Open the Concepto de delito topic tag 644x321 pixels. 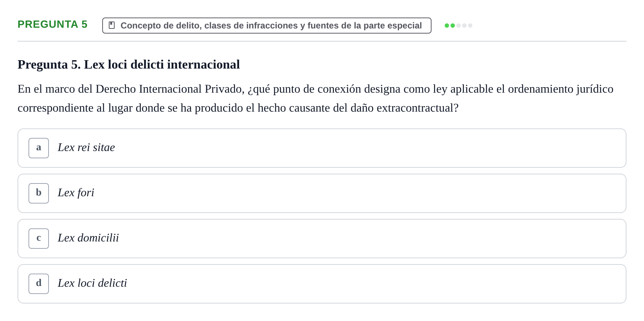click(x=267, y=26)
